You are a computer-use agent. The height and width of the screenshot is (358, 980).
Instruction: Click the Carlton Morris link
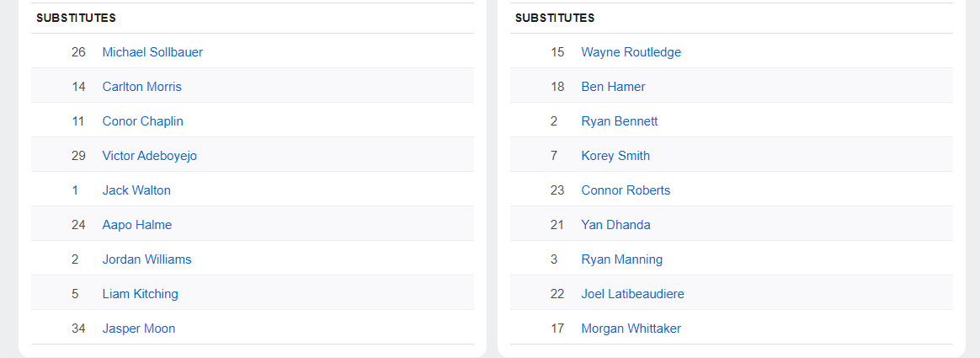[141, 87]
